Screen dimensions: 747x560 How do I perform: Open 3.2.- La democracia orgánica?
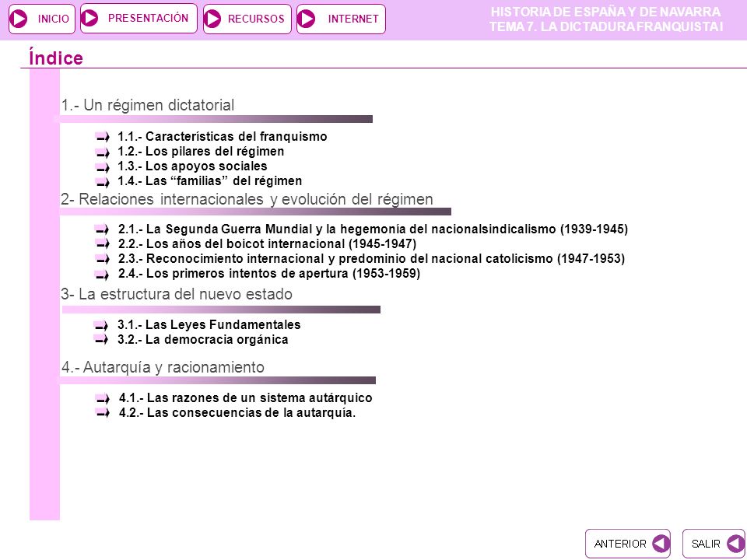pyautogui.click(x=203, y=340)
